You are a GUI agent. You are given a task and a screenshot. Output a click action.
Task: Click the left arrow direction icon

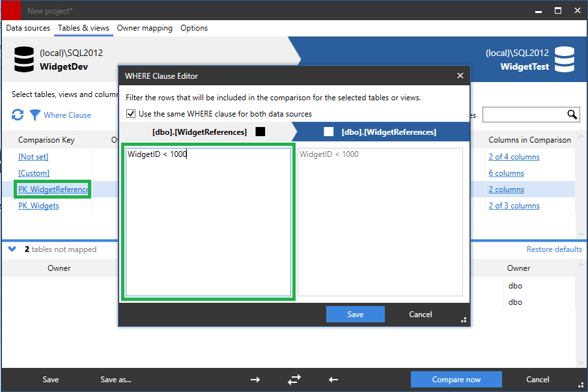[333, 380]
